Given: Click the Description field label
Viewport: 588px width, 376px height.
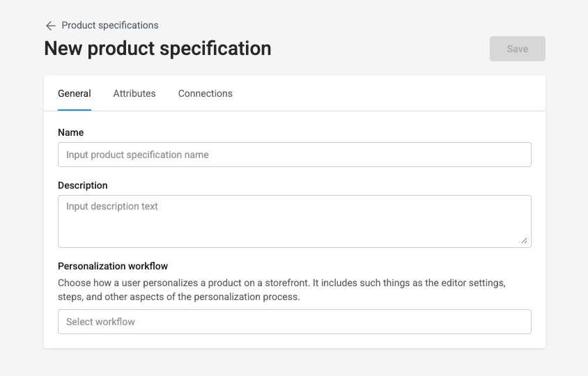Looking at the screenshot, I should point(83,185).
